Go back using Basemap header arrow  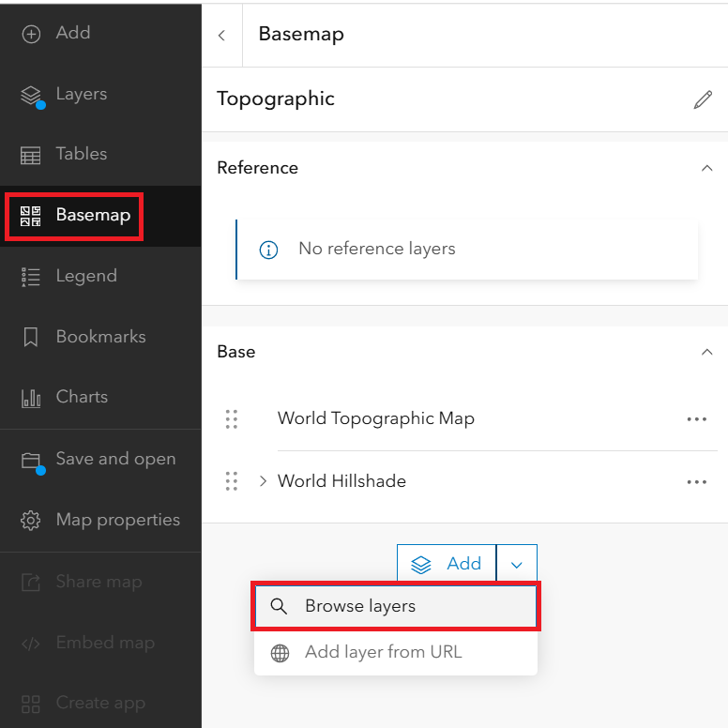point(221,36)
